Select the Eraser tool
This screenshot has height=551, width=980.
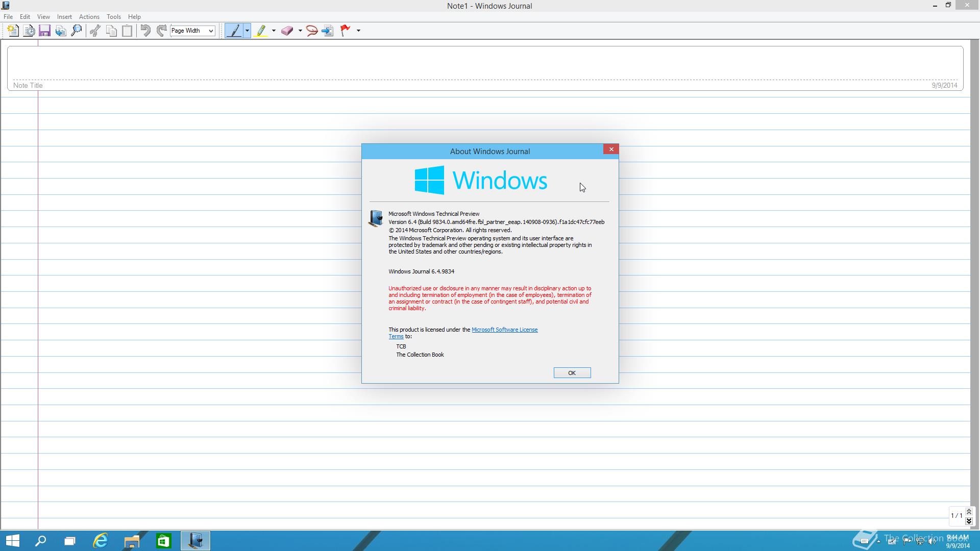tap(287, 31)
